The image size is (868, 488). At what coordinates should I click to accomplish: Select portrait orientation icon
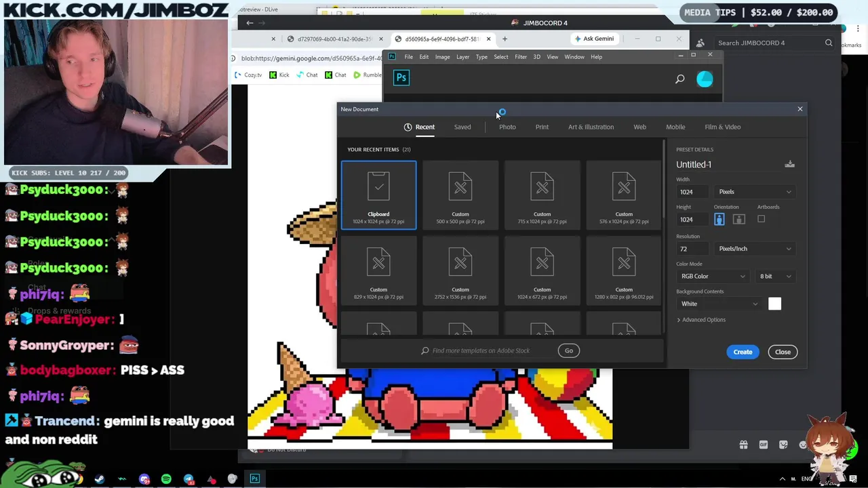(x=719, y=219)
